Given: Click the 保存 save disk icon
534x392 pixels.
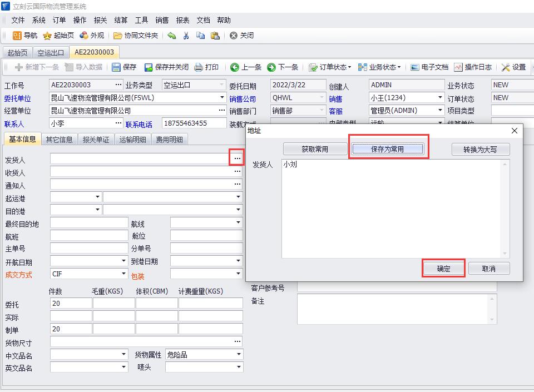Looking at the screenshot, I should 117,67.
